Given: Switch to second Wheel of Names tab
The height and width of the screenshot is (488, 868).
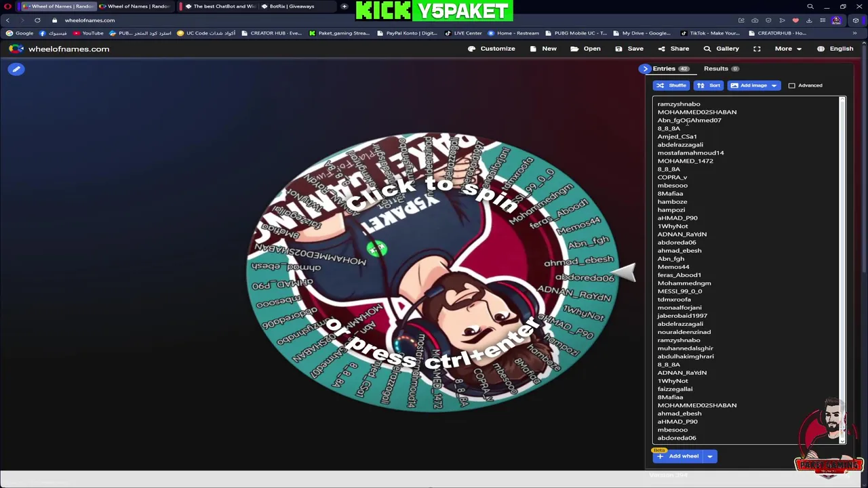Looking at the screenshot, I should click(x=134, y=6).
